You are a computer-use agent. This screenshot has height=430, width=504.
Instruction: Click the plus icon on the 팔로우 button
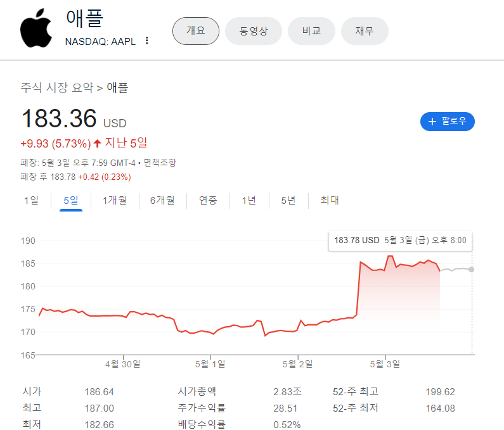[x=432, y=122]
